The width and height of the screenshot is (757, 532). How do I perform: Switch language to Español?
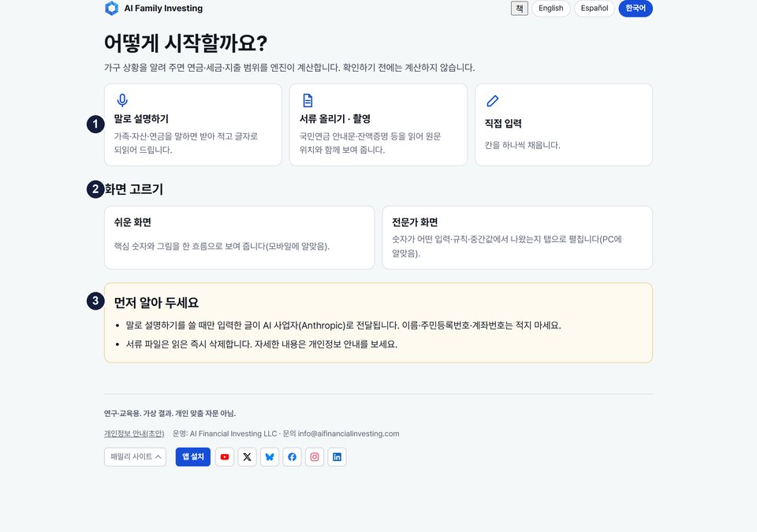[595, 8]
